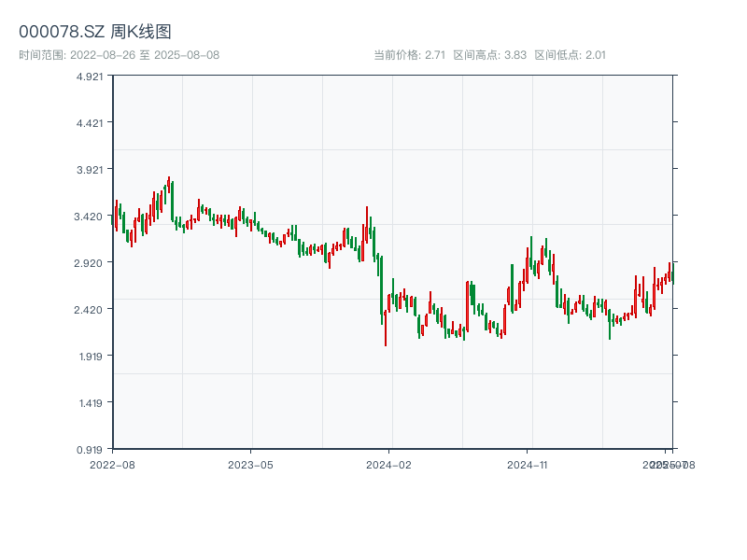Click the 2024-02 x-axis date label

(x=388, y=464)
